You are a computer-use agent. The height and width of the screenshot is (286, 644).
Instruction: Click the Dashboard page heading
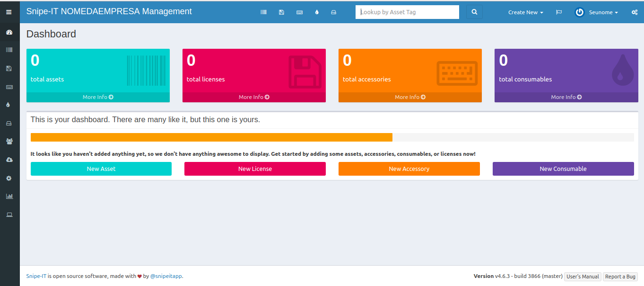click(51, 34)
